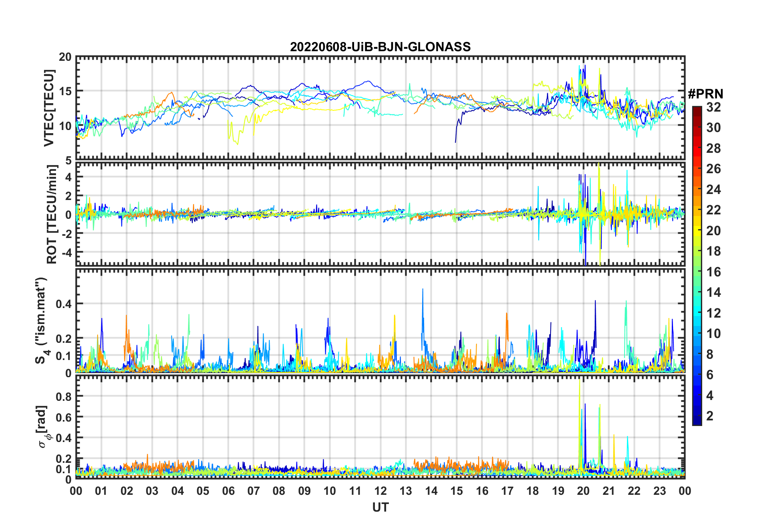
Task: Click sigma-phi axis tick value 0.8
Action: [x=64, y=396]
